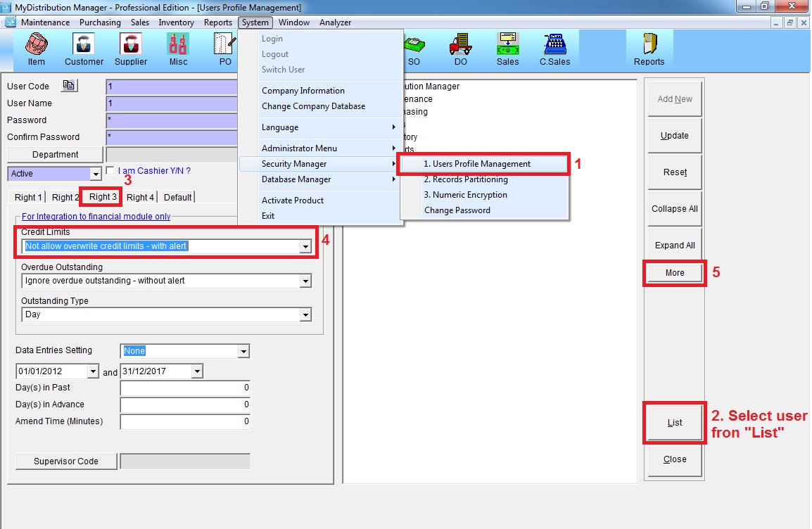Open the Overdue Outstanding dropdown

tap(305, 281)
